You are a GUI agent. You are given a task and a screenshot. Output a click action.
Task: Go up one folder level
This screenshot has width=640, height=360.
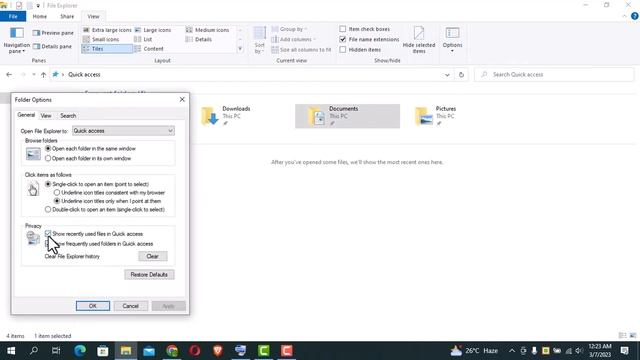click(43, 75)
